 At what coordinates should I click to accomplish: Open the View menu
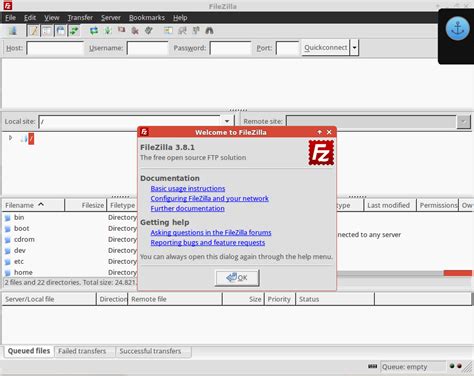[x=52, y=18]
